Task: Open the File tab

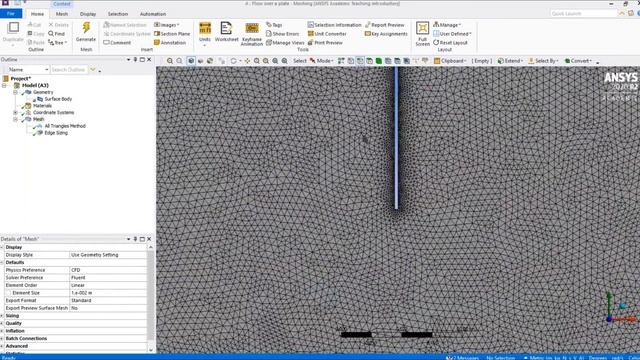Action: click(11, 13)
